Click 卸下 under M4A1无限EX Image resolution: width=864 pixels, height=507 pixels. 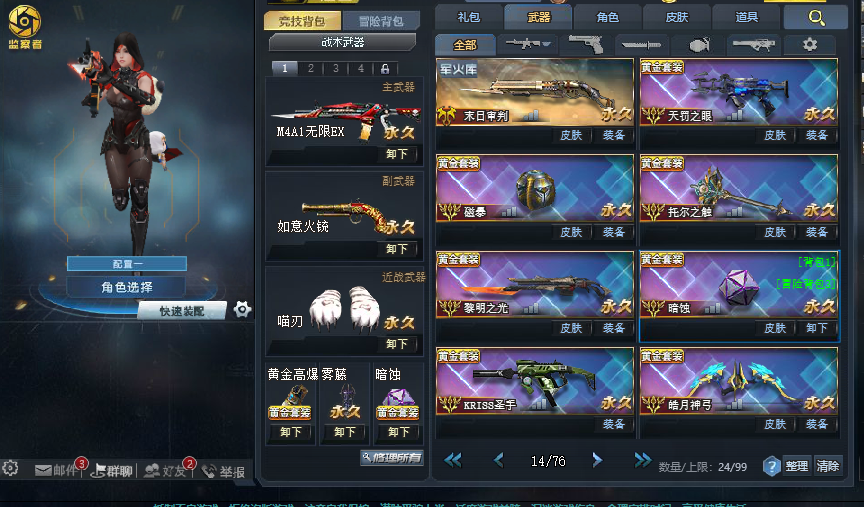tap(396, 154)
